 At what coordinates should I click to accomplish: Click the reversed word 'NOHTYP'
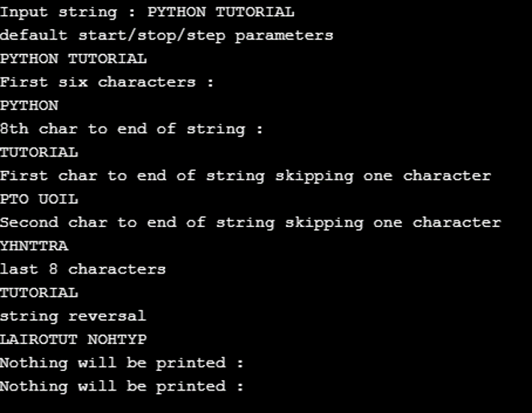pos(117,340)
